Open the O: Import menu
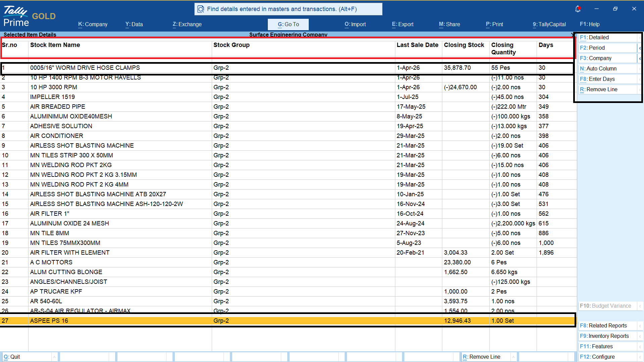This screenshot has width=644, height=362. tap(355, 24)
